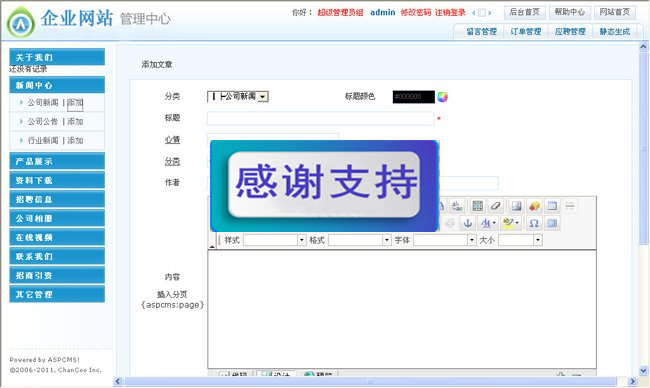Viewport: 650px width, 388px height.
Task: Switch to the 应聘管理 tab
Action: [570, 32]
